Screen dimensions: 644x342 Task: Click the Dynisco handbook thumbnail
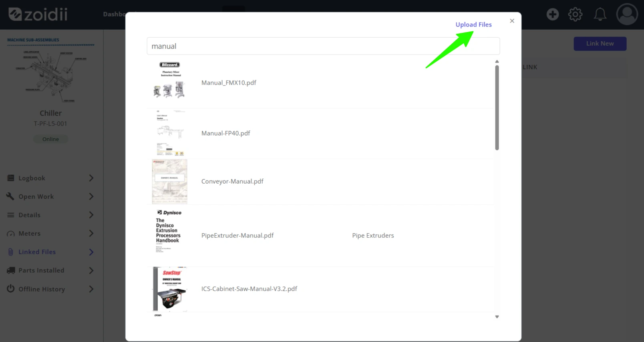coord(169,231)
